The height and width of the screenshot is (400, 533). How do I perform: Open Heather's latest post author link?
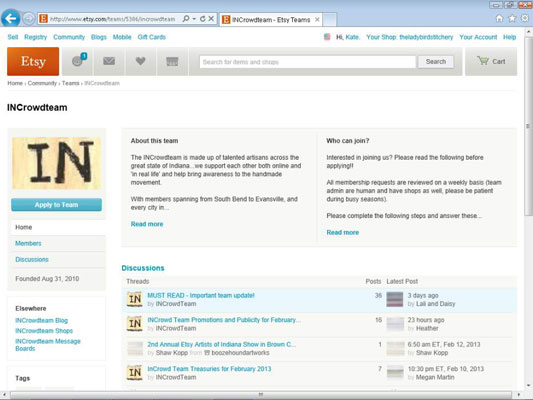[x=427, y=328]
